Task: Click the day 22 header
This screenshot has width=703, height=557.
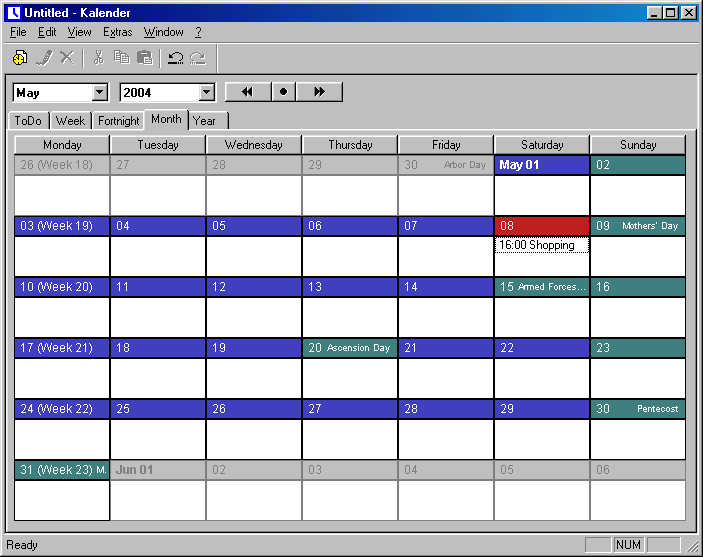Action: (x=542, y=348)
